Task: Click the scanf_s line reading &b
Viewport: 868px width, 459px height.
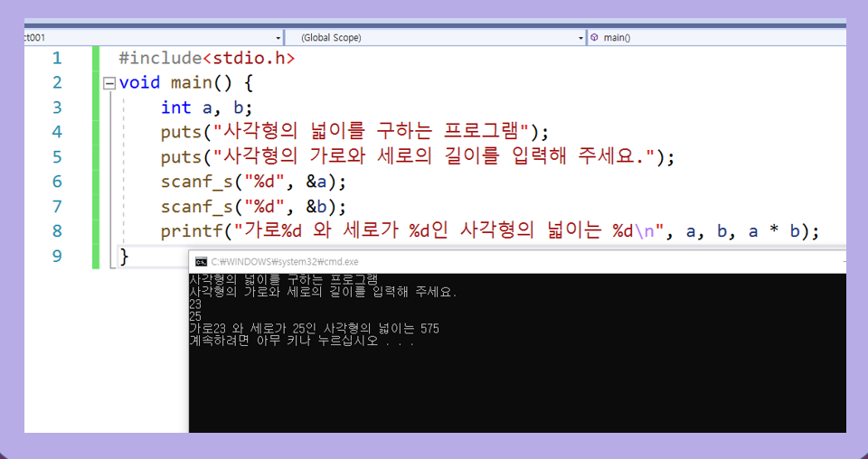Action: [253, 206]
